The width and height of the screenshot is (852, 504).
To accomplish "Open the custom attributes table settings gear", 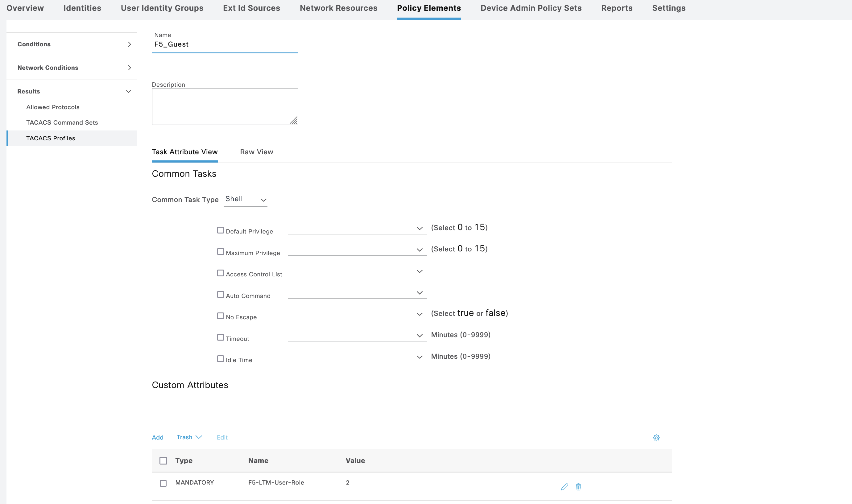I will tap(656, 438).
